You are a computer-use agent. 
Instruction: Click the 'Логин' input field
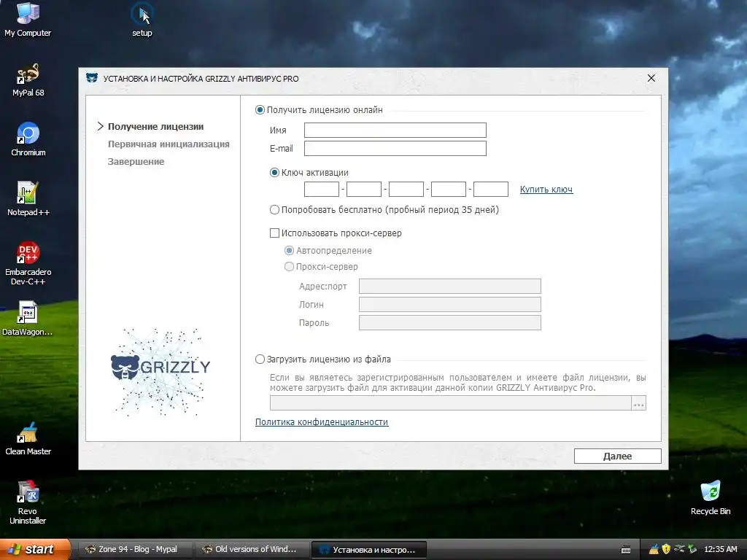tap(449, 304)
